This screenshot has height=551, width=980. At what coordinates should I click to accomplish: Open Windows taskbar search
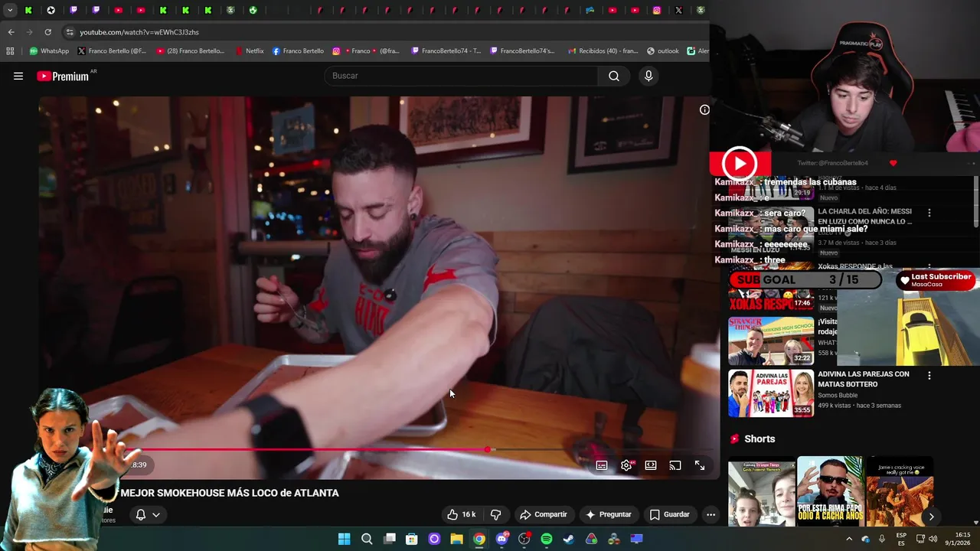[367, 539]
